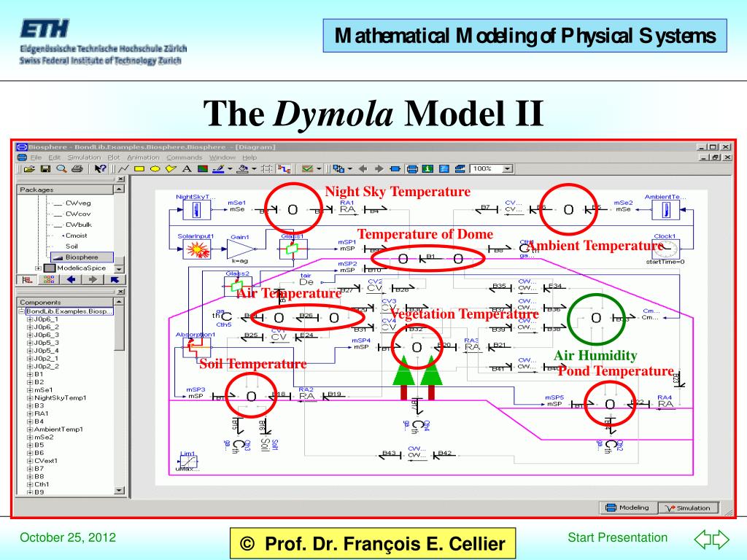The width and height of the screenshot is (747, 560).
Task: Click the green left slide navigation arrow
Action: pos(703,539)
